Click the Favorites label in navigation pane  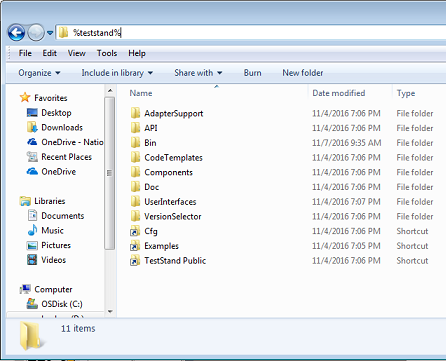click(x=51, y=98)
